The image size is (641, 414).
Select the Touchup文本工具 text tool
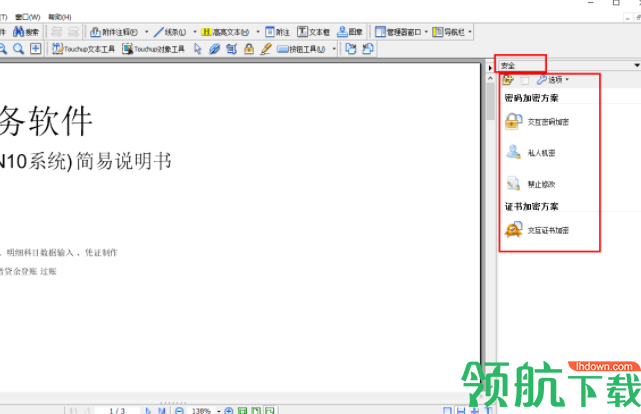point(83,49)
